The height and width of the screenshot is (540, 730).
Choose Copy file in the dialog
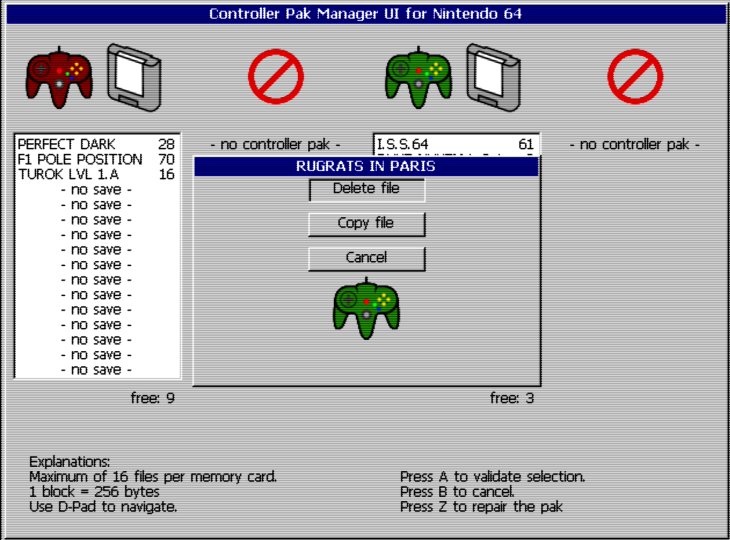366,224
